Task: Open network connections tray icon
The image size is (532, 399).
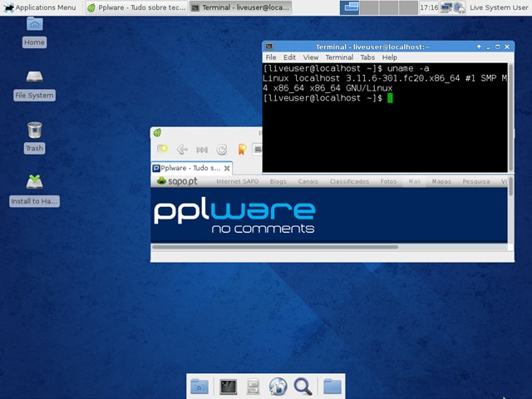Action: tap(446, 7)
